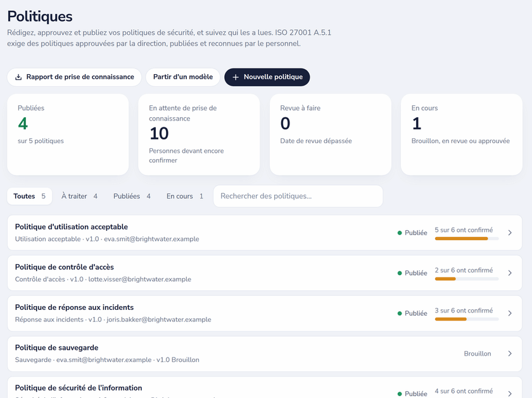Screen dimensions: 532x398
Task: Click Publiée status on réponse aux incidents row
Action: 412,313
